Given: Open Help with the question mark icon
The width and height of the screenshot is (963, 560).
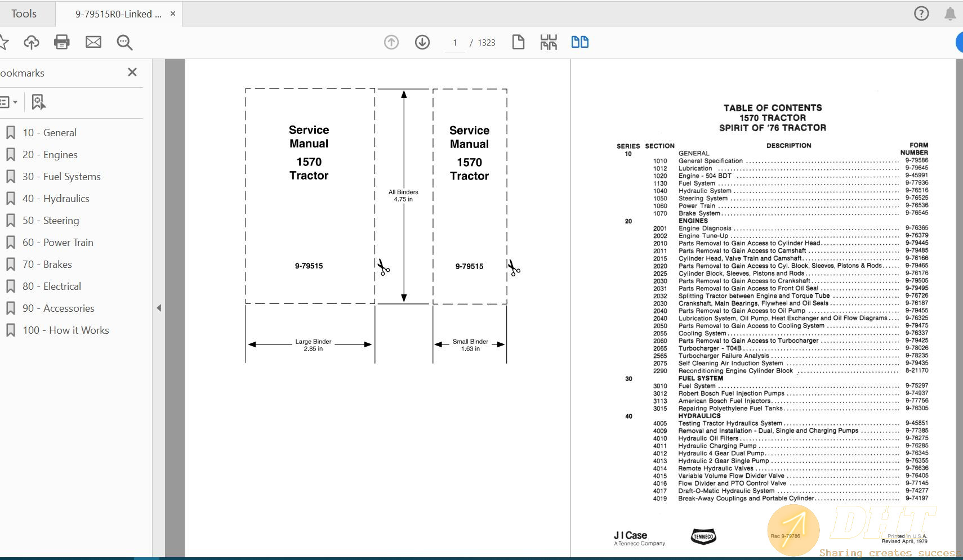Looking at the screenshot, I should point(922,13).
